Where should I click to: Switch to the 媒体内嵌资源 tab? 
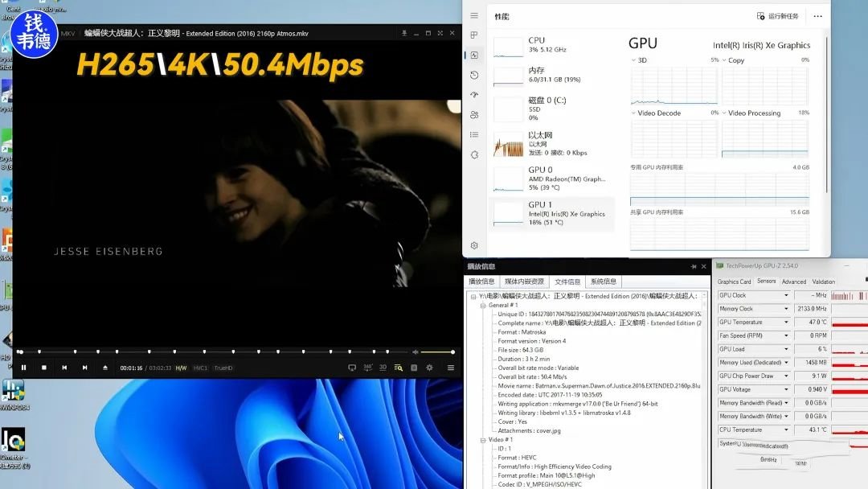click(x=524, y=281)
